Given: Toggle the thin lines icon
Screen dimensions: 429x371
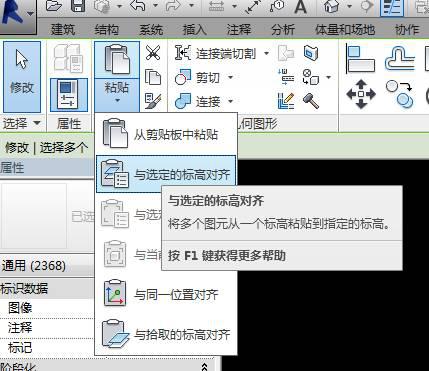Looking at the screenshot, I should coord(392,7).
